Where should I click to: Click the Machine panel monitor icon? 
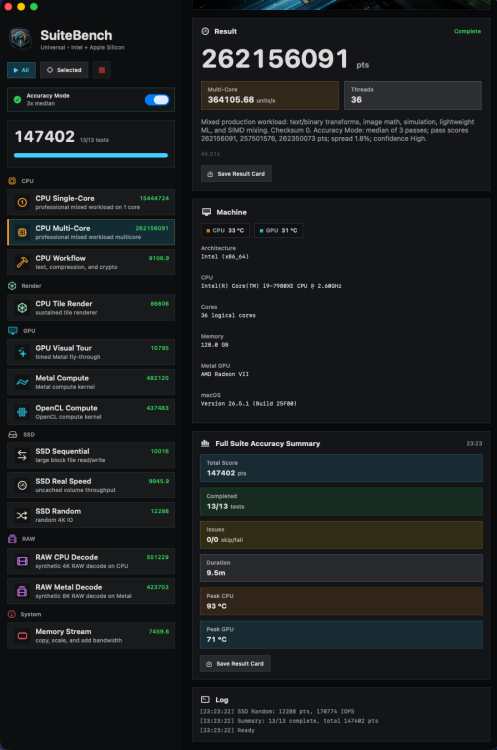click(x=206, y=212)
